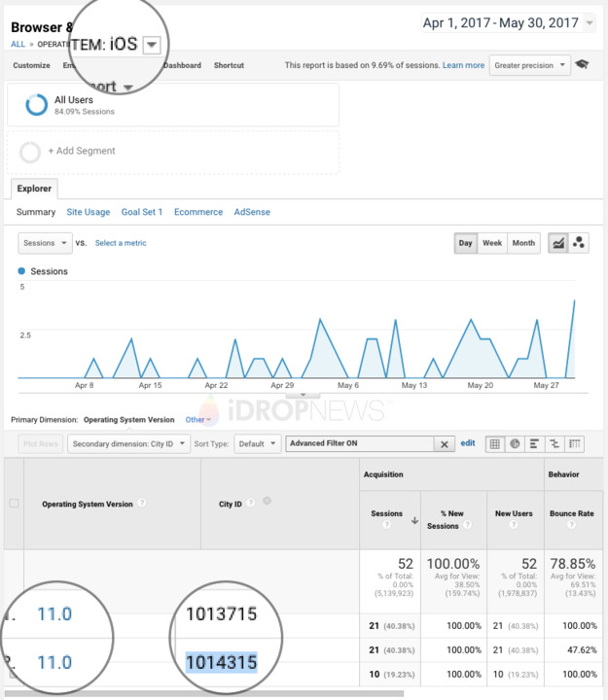Select the data table view icon
608x700 pixels.
coord(495,443)
